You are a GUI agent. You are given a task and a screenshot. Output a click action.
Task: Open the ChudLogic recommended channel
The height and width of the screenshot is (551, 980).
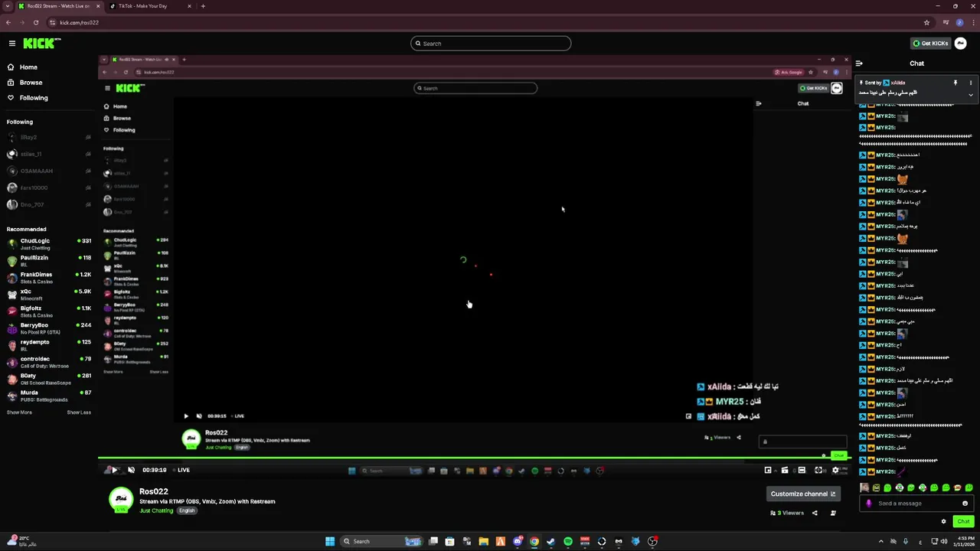49,244
